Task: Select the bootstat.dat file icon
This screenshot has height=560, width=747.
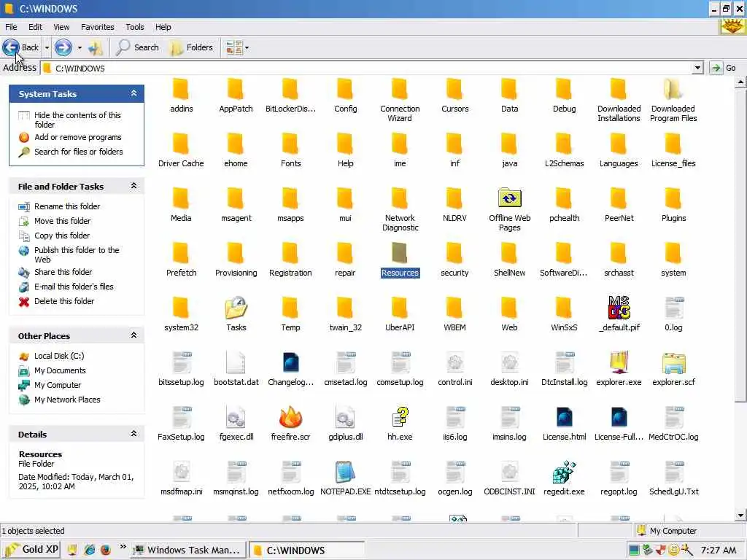Action: (x=236, y=362)
